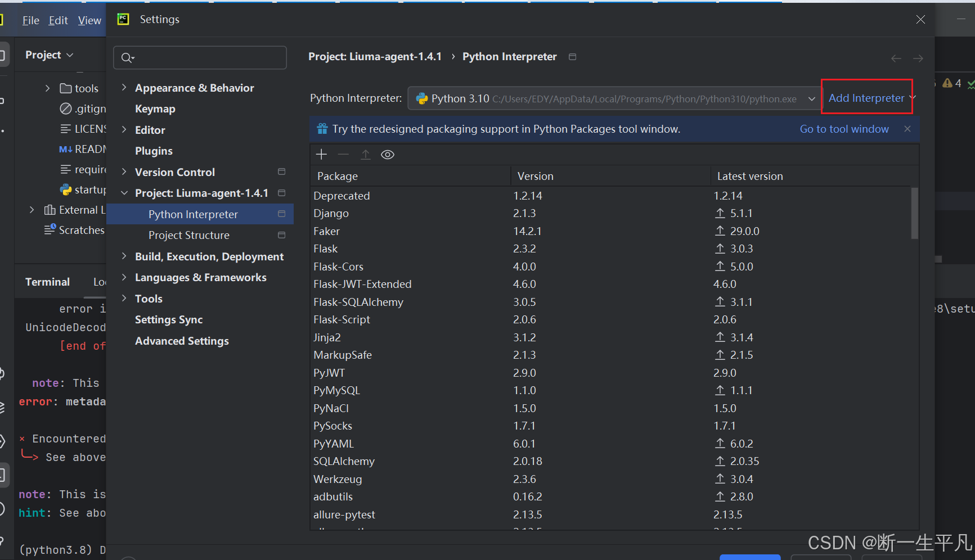Screen dimensions: 975x560
Task: Expand the Editor settings section
Action: (124, 129)
